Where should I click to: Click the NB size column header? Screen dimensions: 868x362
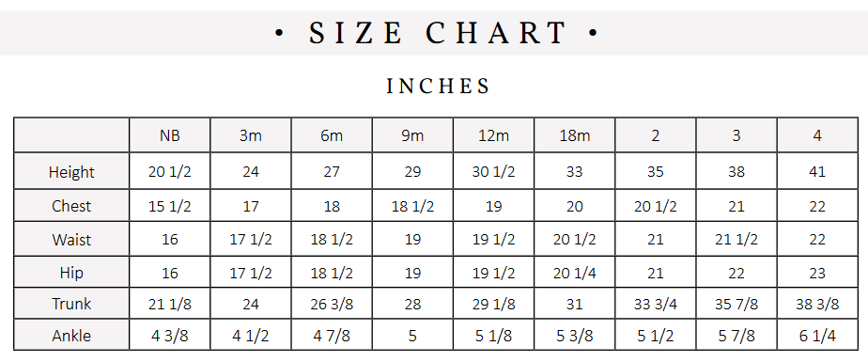(170, 135)
